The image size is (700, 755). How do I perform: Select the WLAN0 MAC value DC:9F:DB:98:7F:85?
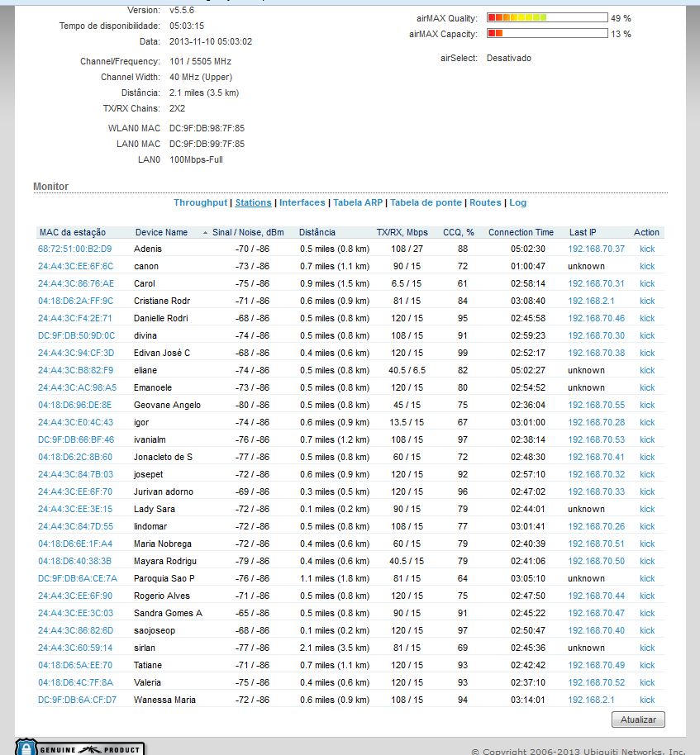[x=207, y=128]
